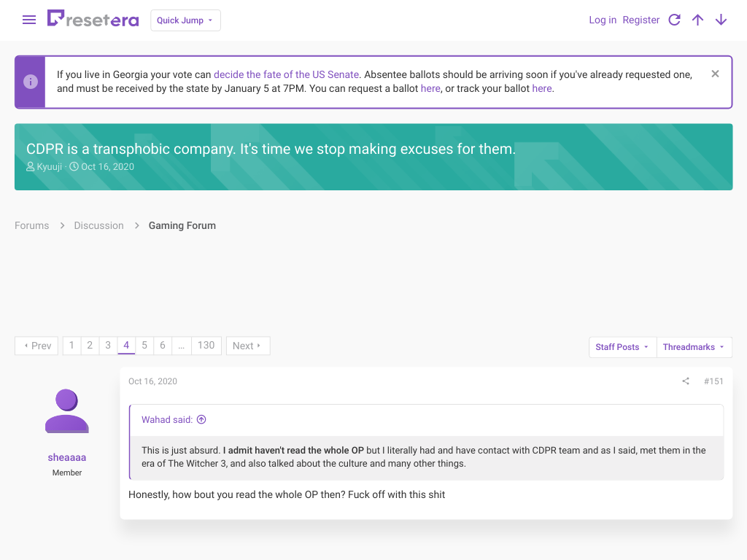Open the Staff Posts dropdown
The image size is (747, 560).
(x=622, y=347)
